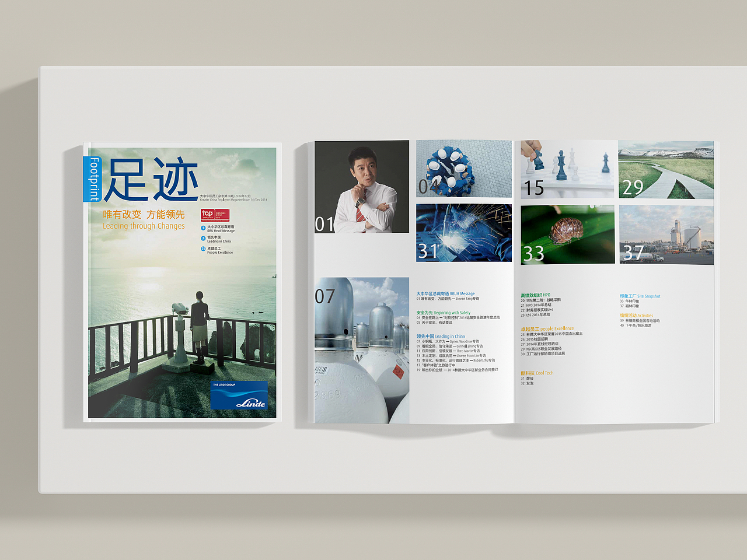Click the entry 17 客户体验之旅进行中

pyautogui.click(x=436, y=365)
